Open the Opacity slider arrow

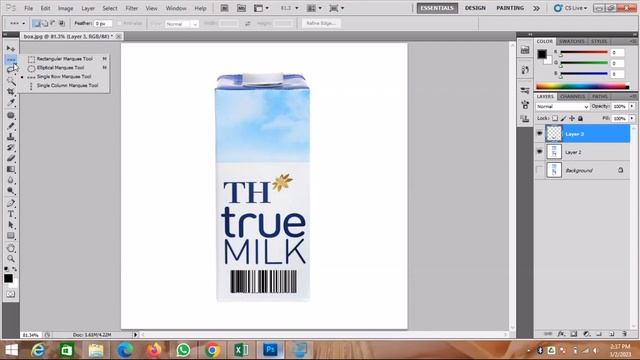[x=632, y=107]
